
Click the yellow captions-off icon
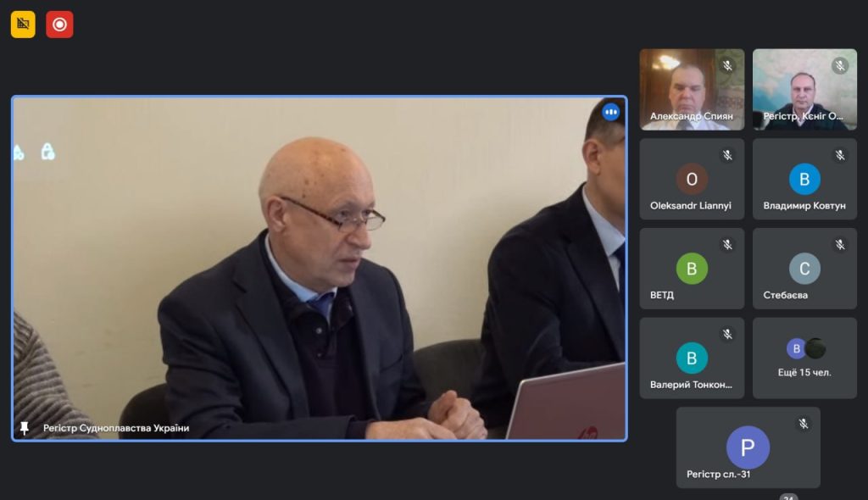coord(23,25)
